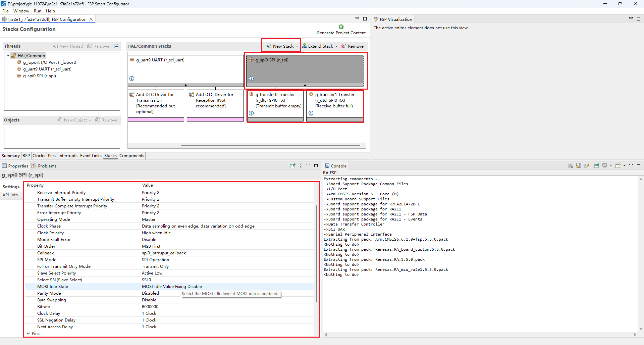The width and height of the screenshot is (644, 345).
Task: Click the Generate Project Content green icon
Action: tap(341, 27)
